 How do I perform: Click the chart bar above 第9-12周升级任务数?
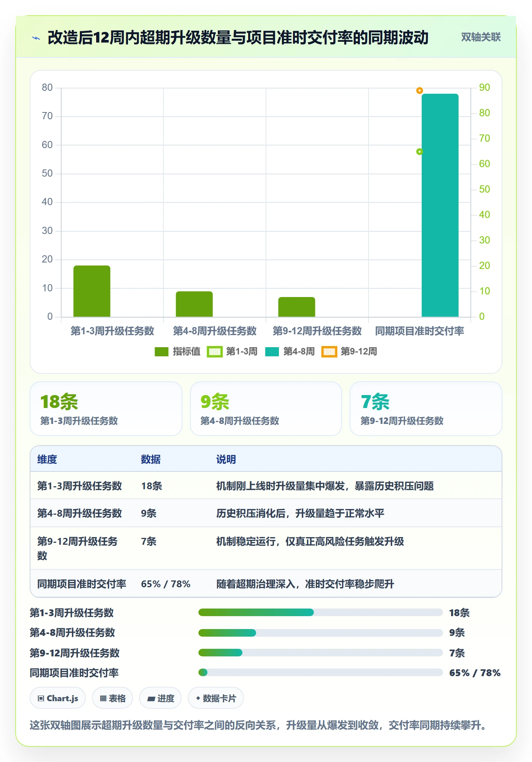tap(297, 307)
